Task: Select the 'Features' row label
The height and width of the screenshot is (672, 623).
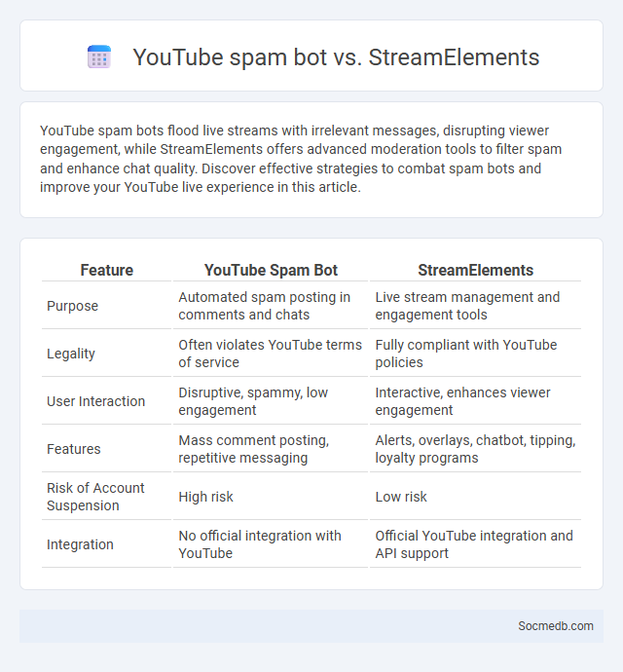Action: 74,449
